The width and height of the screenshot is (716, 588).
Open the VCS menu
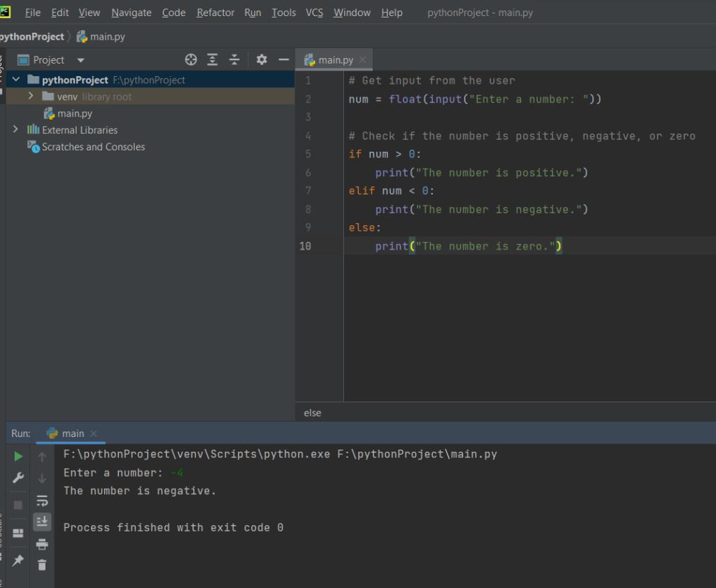coord(314,13)
